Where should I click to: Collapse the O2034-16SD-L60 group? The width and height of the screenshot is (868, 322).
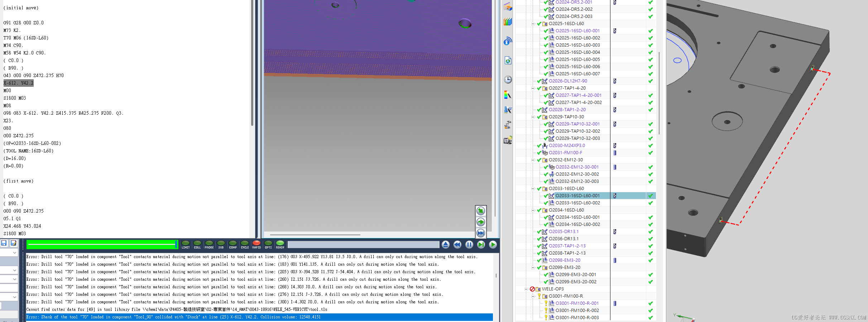point(533,210)
